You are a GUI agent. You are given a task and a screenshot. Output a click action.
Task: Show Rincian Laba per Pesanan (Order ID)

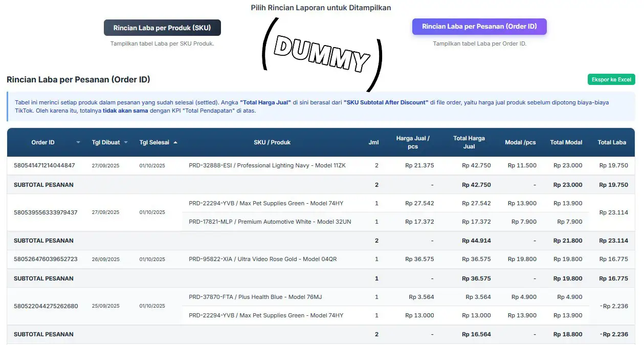[479, 27]
